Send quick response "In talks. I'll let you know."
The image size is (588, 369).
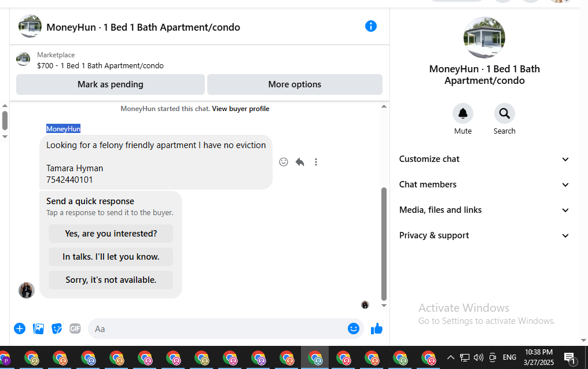111,257
